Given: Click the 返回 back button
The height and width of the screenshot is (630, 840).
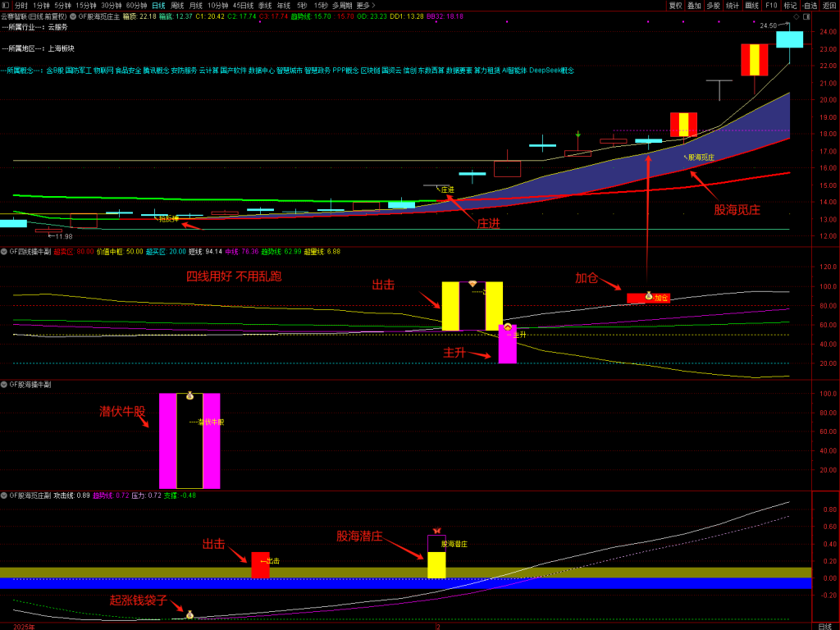Looking at the screenshot, I should 829,5.
